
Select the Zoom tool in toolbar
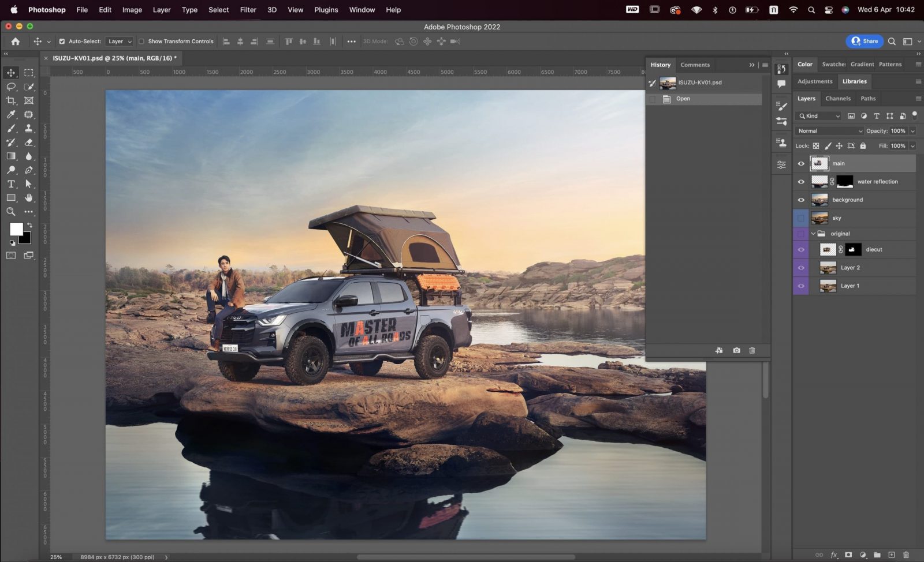click(x=11, y=212)
